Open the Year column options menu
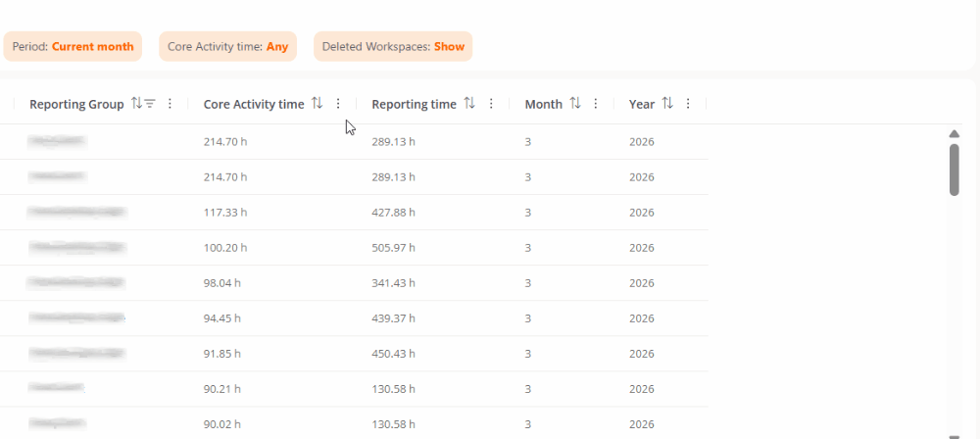 coord(688,104)
